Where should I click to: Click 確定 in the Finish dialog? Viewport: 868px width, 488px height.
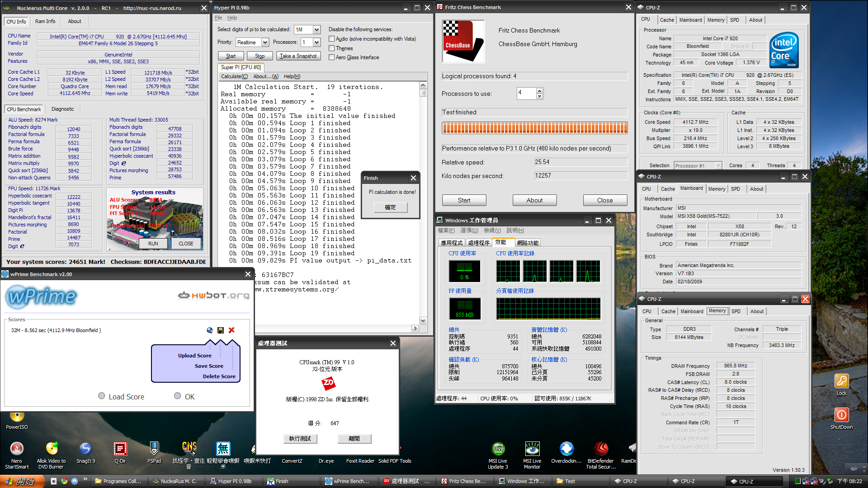390,207
